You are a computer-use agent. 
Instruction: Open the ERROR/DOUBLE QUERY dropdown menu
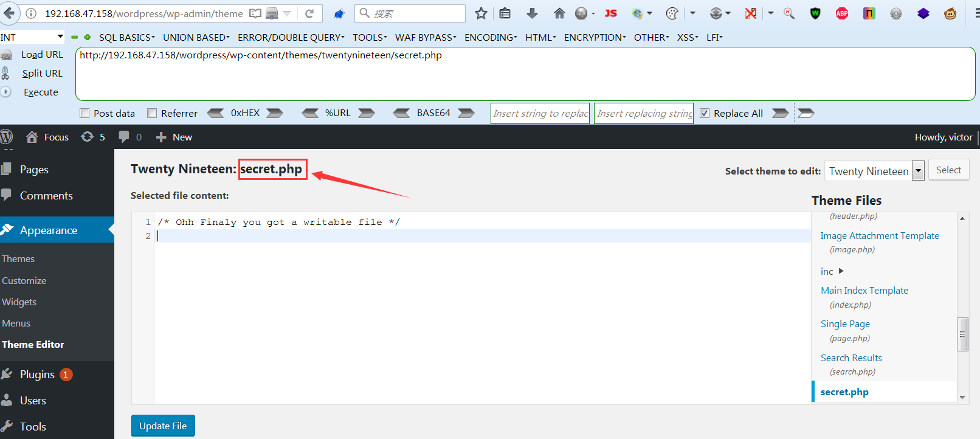click(291, 37)
